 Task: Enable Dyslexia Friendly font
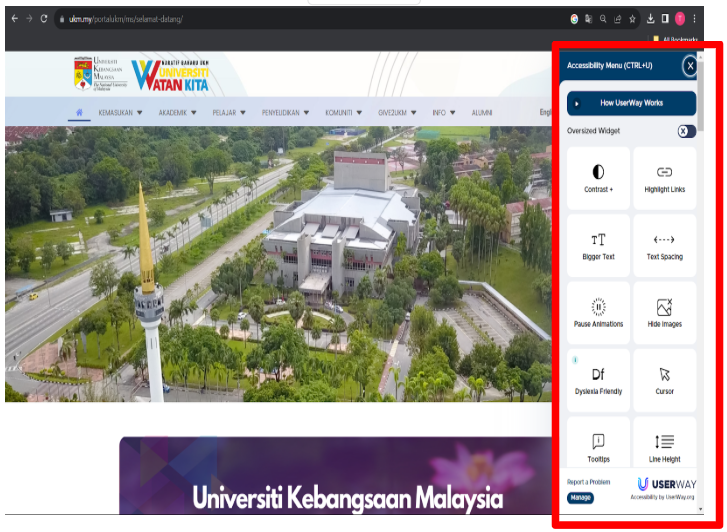(598, 380)
